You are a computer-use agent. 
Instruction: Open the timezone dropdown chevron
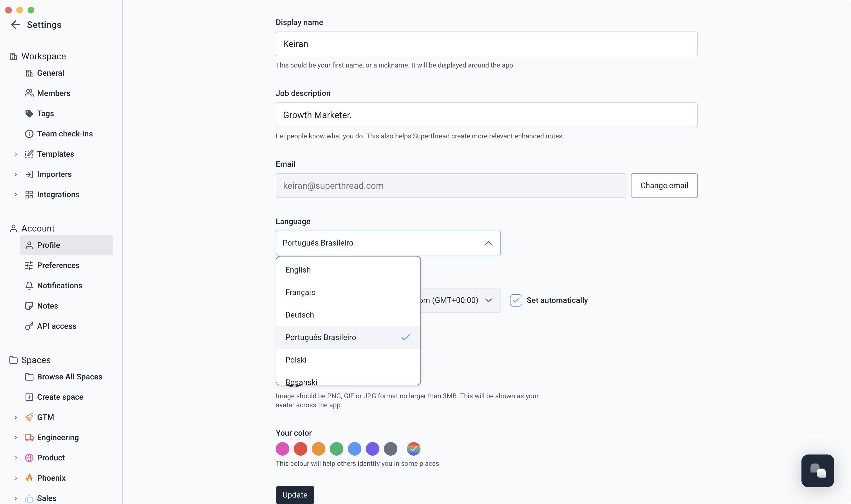[488, 300]
